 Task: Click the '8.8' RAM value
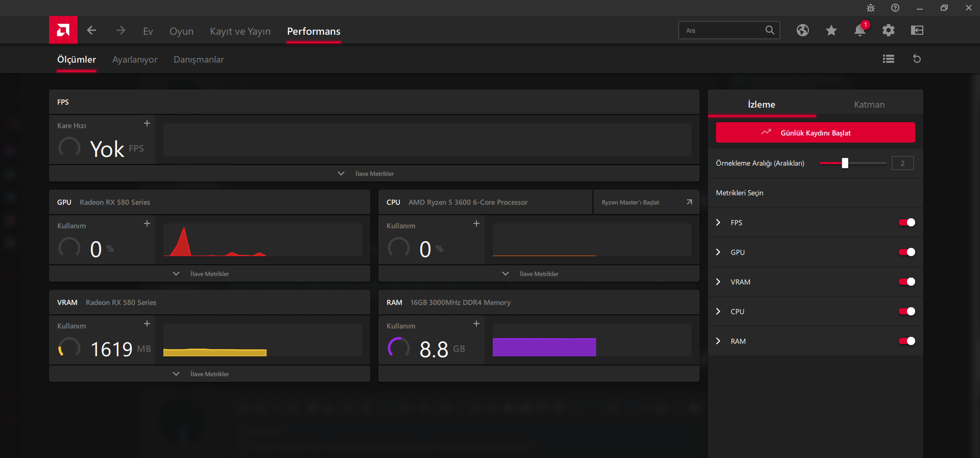click(434, 350)
